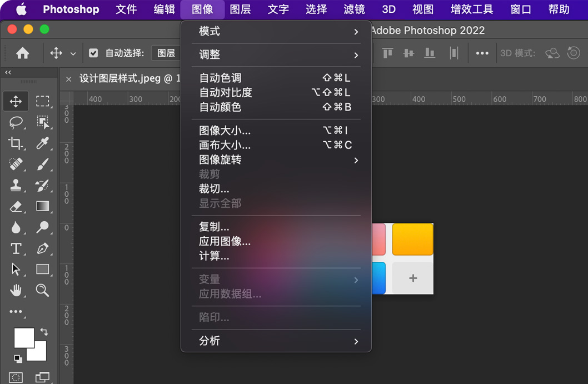Select the Horizontal Type tool
This screenshot has width=588, height=384.
tap(16, 248)
